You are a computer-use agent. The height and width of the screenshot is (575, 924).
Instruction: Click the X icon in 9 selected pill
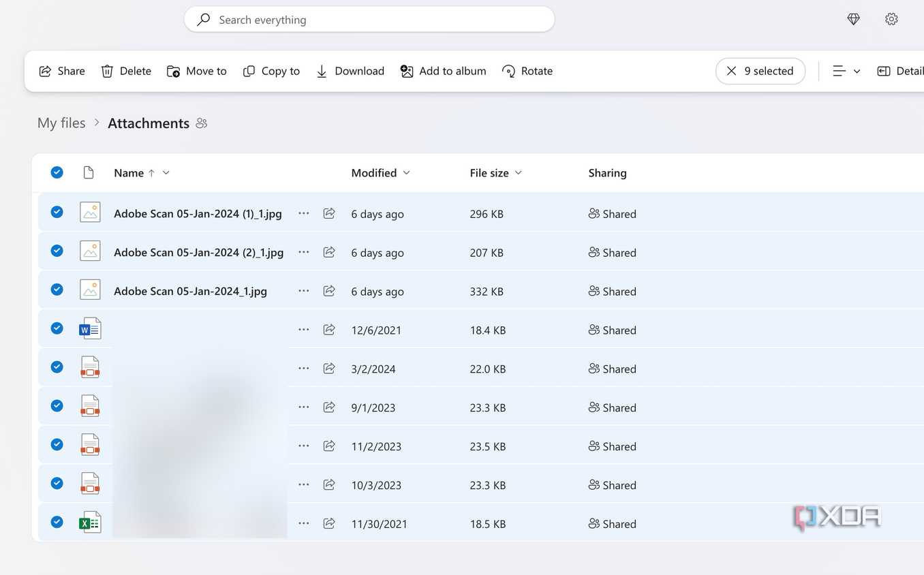pyautogui.click(x=731, y=71)
